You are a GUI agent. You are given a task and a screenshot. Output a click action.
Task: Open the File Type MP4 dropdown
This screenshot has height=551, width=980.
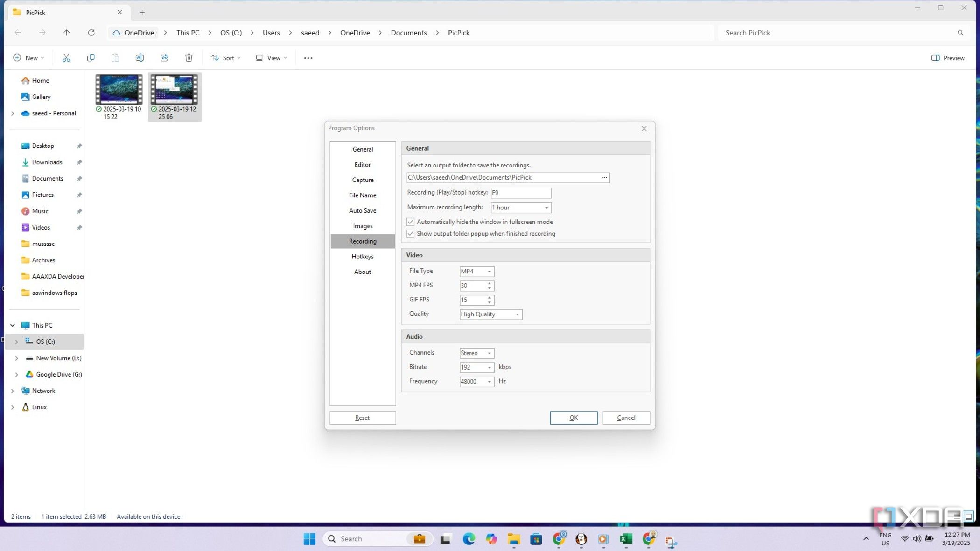[x=476, y=272]
